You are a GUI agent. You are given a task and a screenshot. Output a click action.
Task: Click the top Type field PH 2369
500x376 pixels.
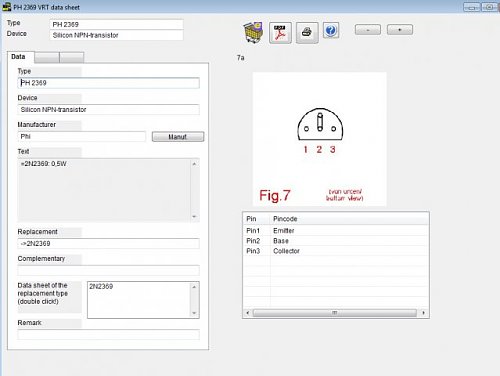click(116, 24)
